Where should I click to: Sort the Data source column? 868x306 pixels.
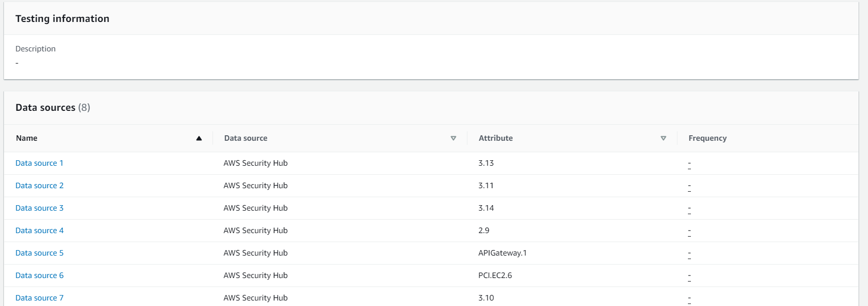click(453, 138)
